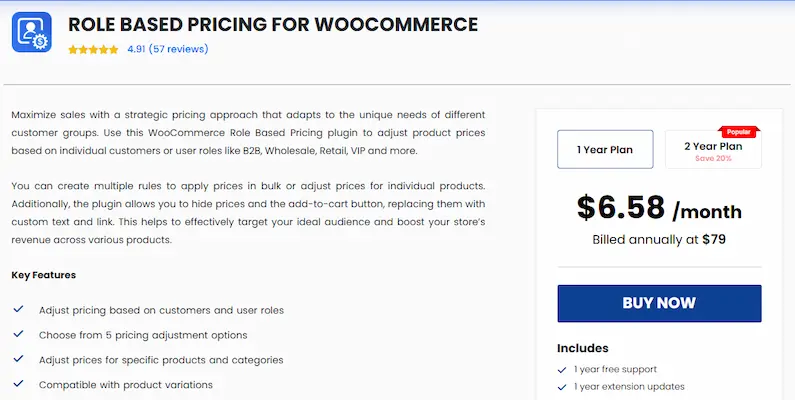Image resolution: width=795 pixels, height=400 pixels.
Task: Click checkmark next to Adjust prices for specific products
Action: tap(18, 359)
